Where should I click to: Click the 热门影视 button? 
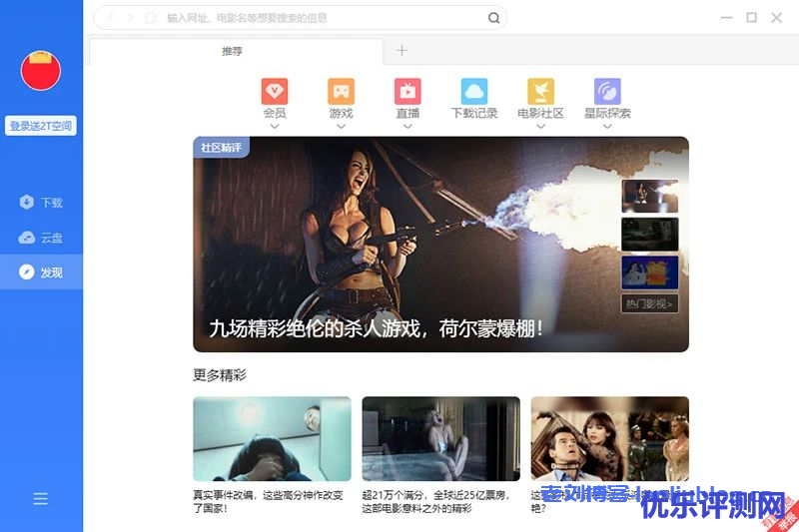[649, 303]
